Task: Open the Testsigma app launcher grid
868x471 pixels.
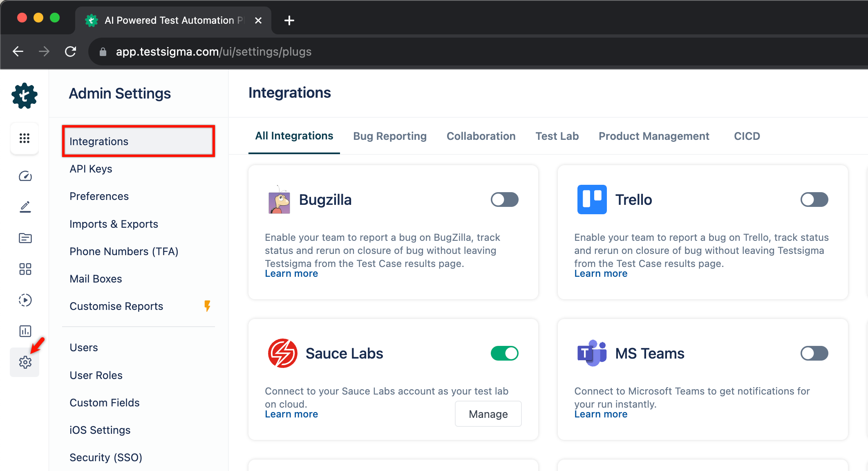Action: (x=25, y=138)
